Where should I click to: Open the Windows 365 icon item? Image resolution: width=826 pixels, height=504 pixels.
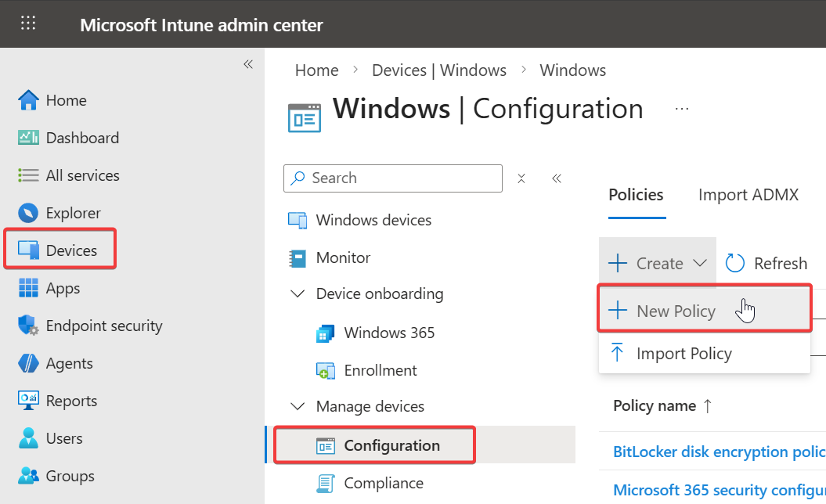coord(325,333)
